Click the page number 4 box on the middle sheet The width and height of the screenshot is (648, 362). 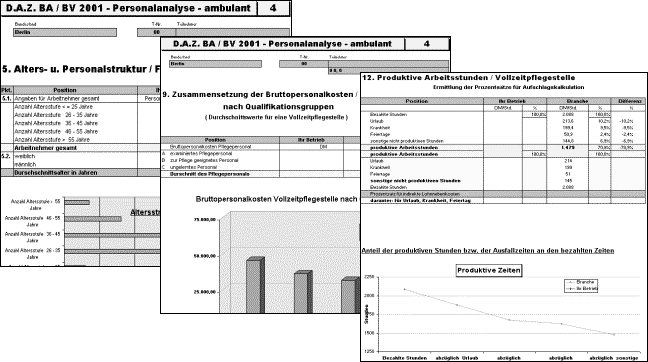426,44
